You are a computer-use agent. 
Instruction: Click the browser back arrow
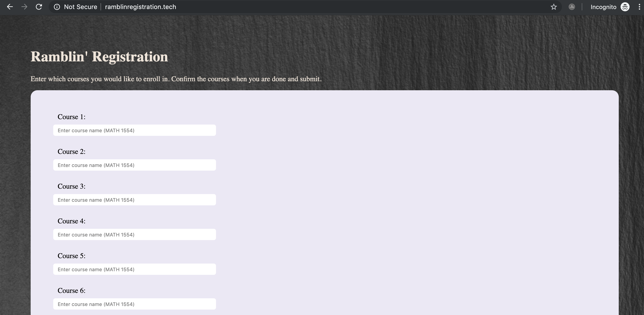(x=10, y=7)
